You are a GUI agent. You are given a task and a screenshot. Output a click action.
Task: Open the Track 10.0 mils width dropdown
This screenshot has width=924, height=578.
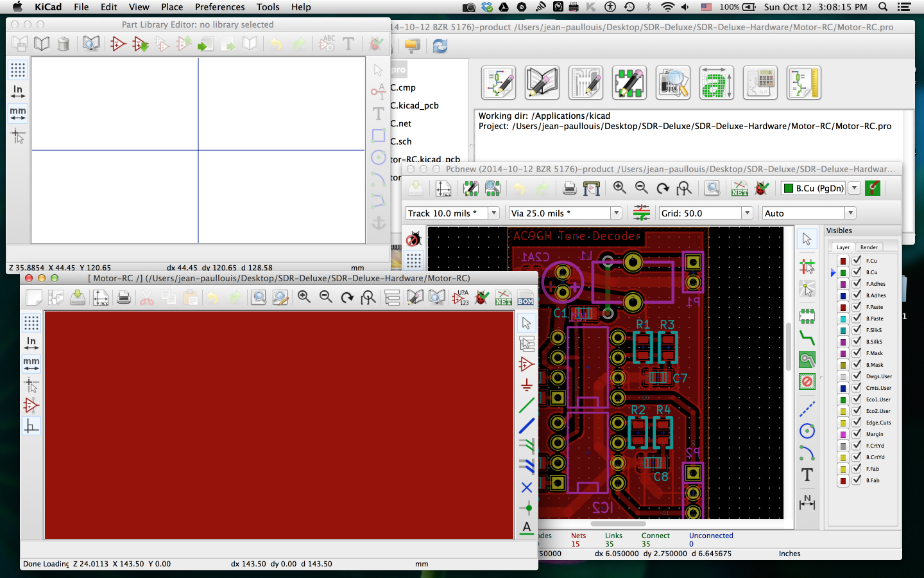(x=493, y=213)
